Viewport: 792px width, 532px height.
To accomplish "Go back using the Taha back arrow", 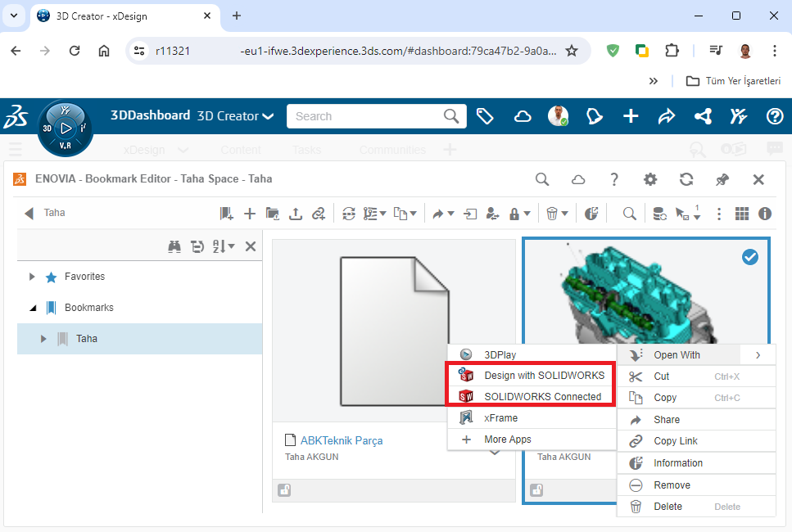I will click(x=29, y=214).
